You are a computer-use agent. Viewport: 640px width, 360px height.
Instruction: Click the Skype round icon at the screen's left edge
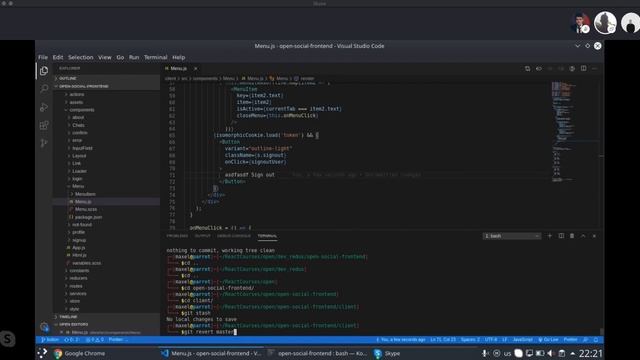click(x=7, y=339)
